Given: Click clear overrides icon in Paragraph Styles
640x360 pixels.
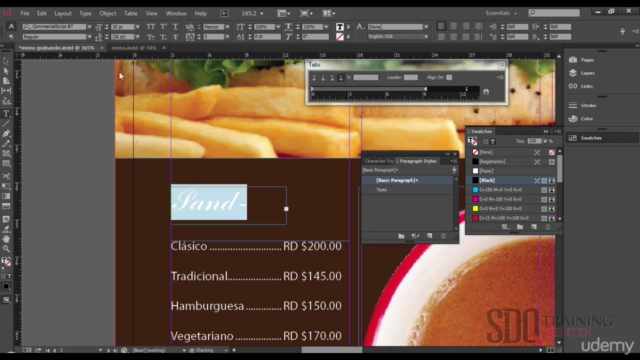Looking at the screenshot, I should pos(415,236).
